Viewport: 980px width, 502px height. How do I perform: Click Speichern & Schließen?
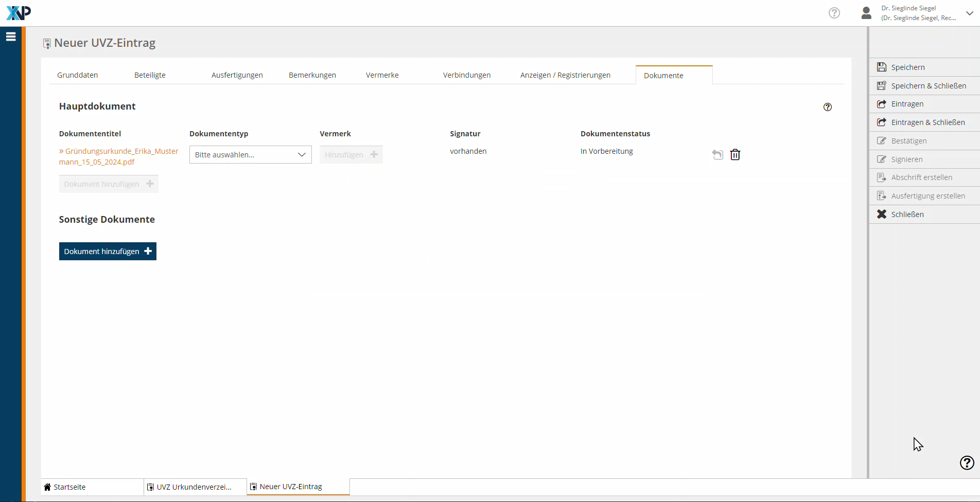pyautogui.click(x=928, y=86)
